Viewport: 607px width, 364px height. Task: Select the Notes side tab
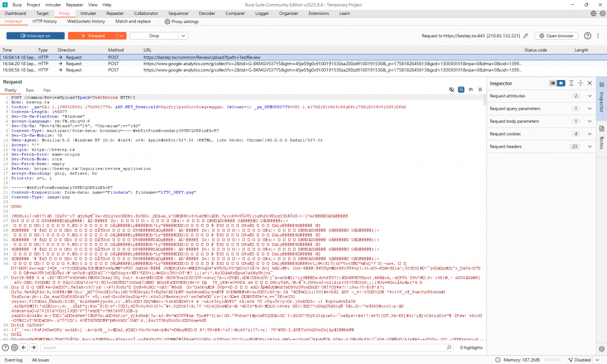click(x=601, y=138)
